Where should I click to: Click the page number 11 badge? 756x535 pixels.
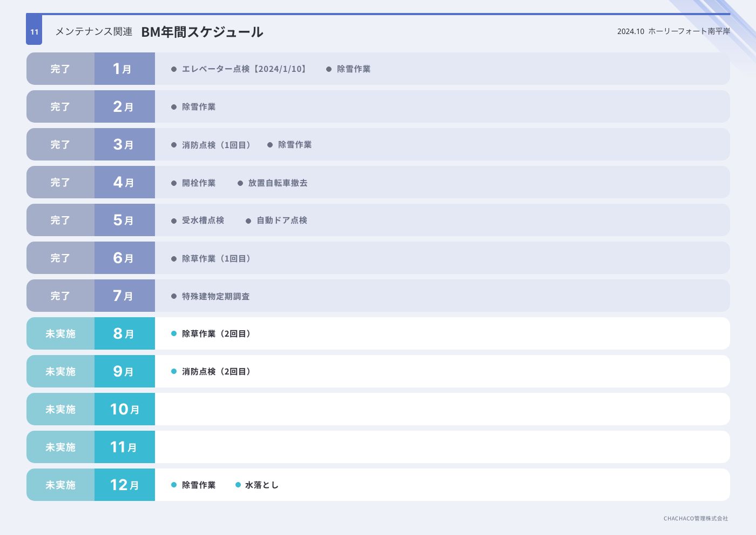tap(34, 31)
